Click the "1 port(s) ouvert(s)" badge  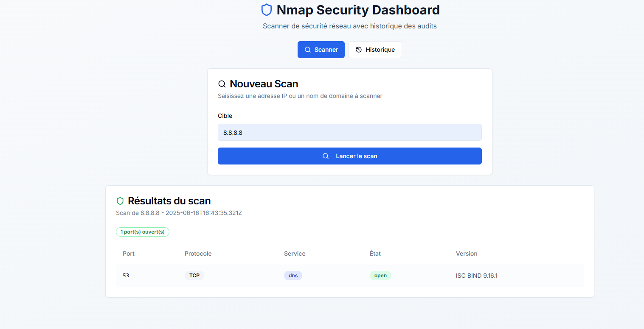tap(143, 232)
